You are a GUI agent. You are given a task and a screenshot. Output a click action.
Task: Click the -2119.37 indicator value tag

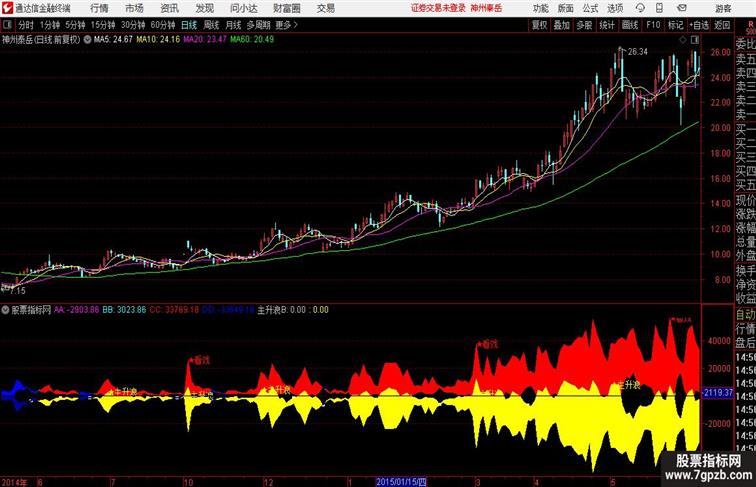click(718, 393)
